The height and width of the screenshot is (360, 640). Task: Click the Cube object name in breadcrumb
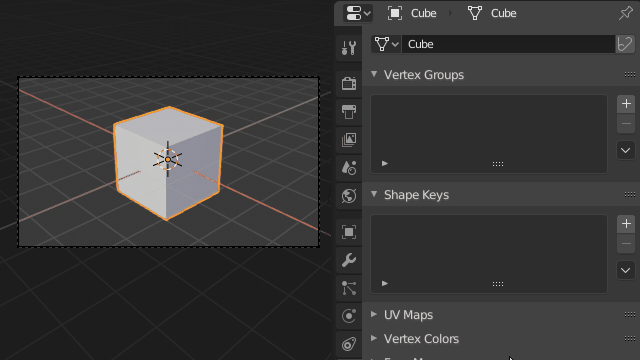click(x=423, y=13)
